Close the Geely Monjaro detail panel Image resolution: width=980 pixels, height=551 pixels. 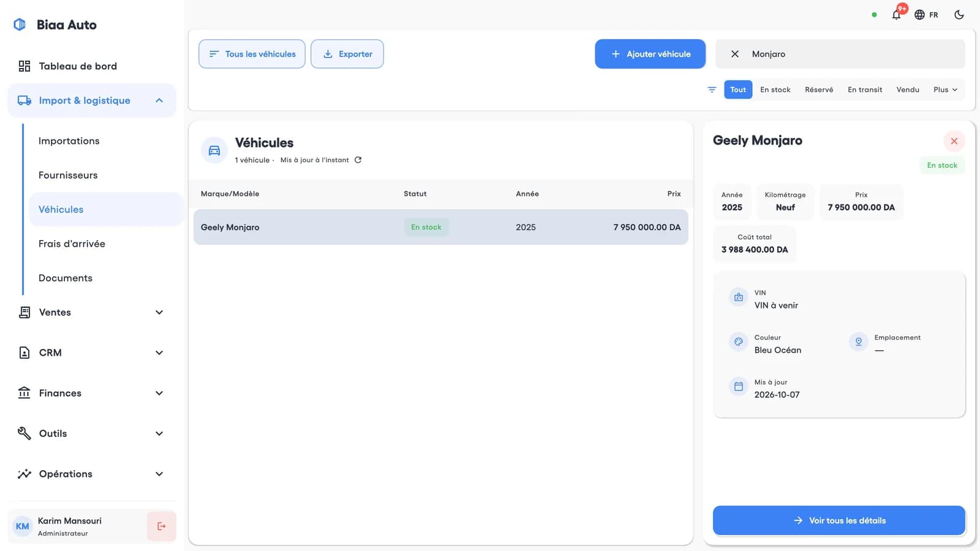tap(954, 141)
